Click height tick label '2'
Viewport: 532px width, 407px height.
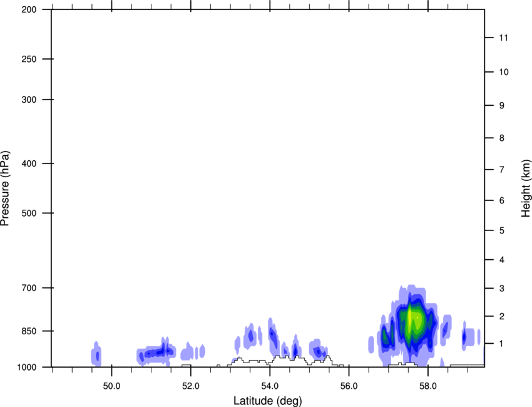tap(502, 316)
